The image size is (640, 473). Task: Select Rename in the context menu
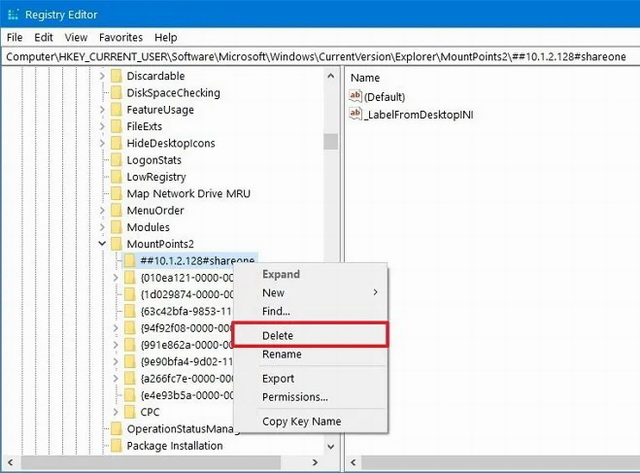pos(281,354)
